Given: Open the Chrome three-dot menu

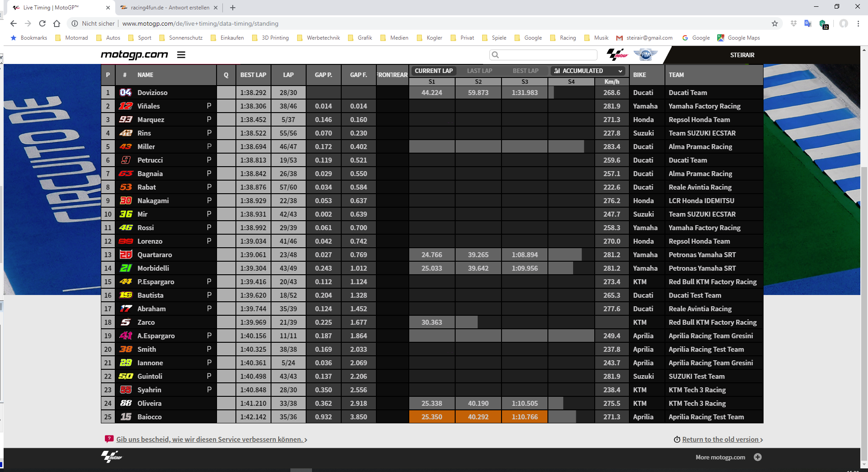Looking at the screenshot, I should click(858, 23).
